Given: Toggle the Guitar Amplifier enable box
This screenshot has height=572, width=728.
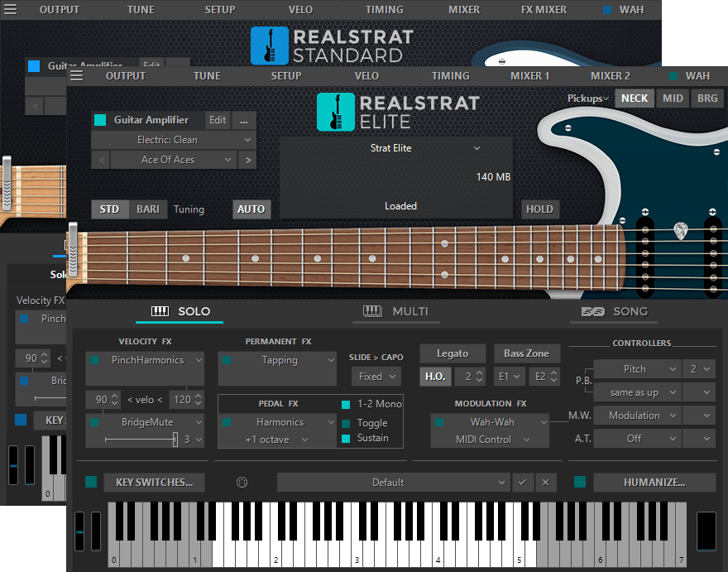Looking at the screenshot, I should (100, 120).
